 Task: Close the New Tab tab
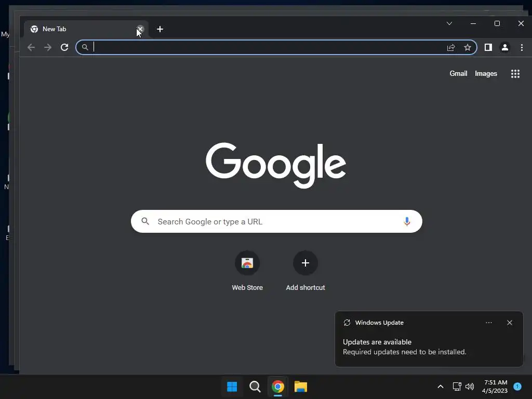tap(140, 29)
